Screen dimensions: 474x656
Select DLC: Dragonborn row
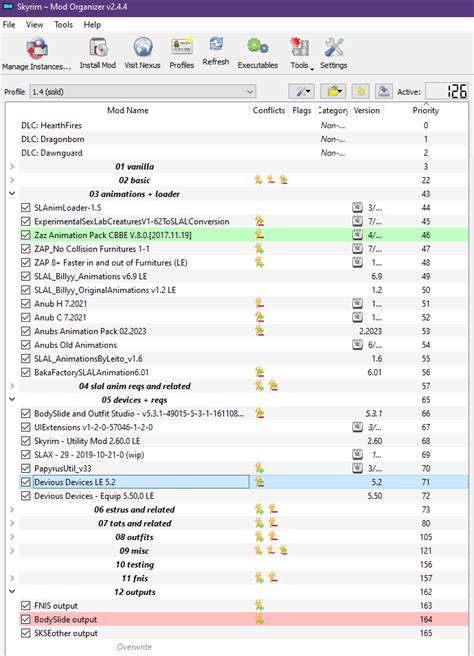point(243,139)
